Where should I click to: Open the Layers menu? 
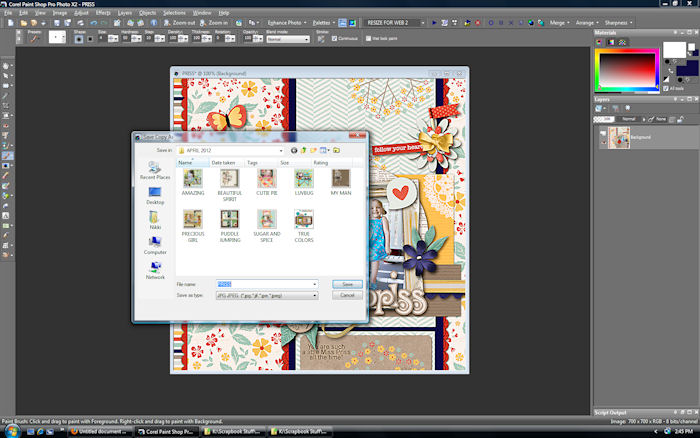coord(125,13)
